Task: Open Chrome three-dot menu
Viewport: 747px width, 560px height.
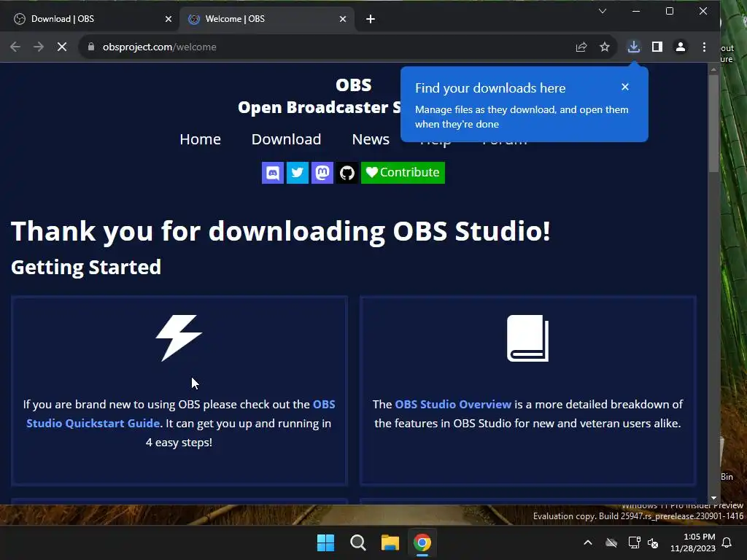Action: [704, 47]
